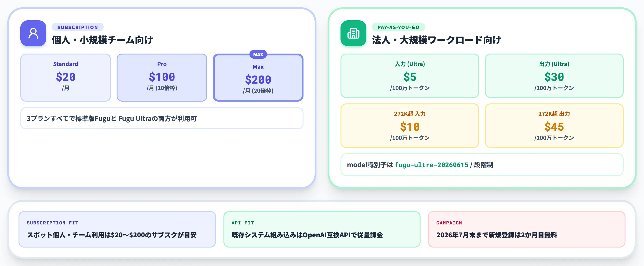The height and width of the screenshot is (266, 644).
Task: Click the CAMPAIGN card
Action: coord(526,229)
